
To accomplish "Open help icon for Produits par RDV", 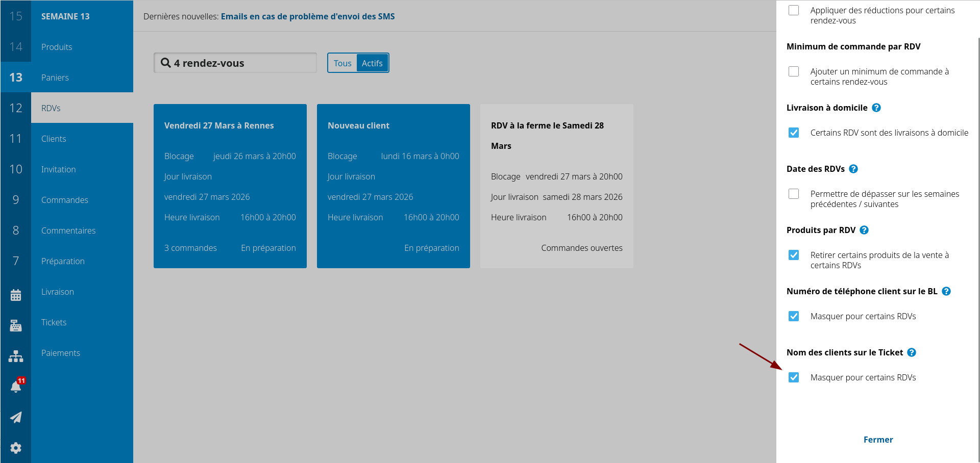I will [x=864, y=230].
